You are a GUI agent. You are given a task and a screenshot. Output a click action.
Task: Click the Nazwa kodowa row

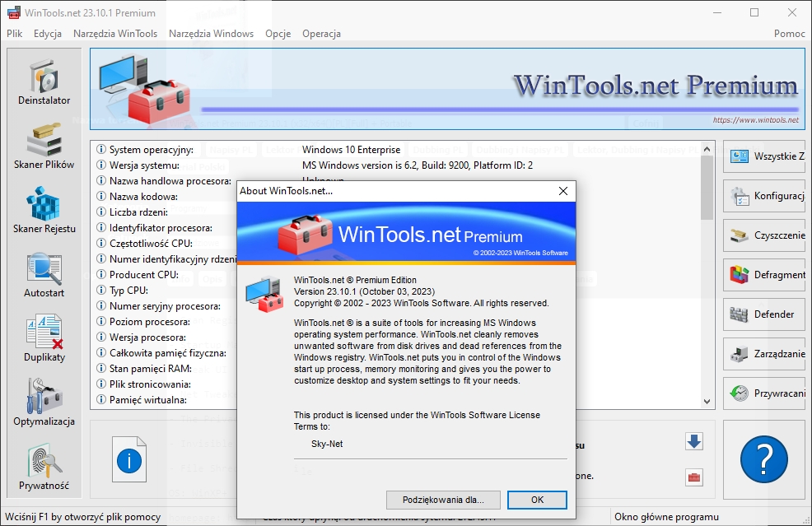tap(143, 197)
